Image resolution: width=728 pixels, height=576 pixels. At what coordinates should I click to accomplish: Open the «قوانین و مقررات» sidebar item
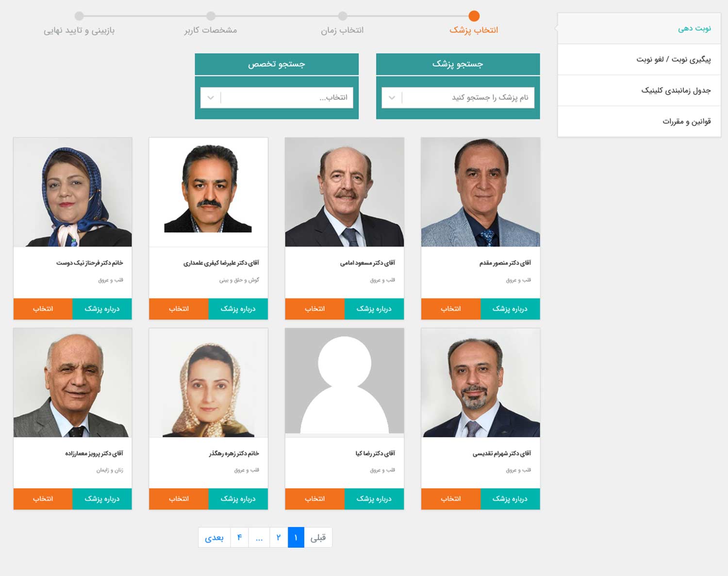639,121
